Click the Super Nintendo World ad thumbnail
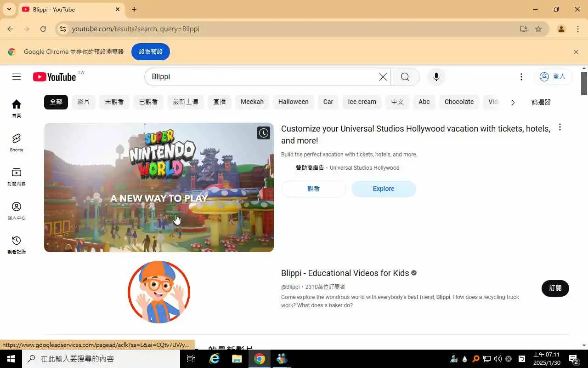Viewport: 588px width, 368px height. pyautogui.click(x=159, y=187)
